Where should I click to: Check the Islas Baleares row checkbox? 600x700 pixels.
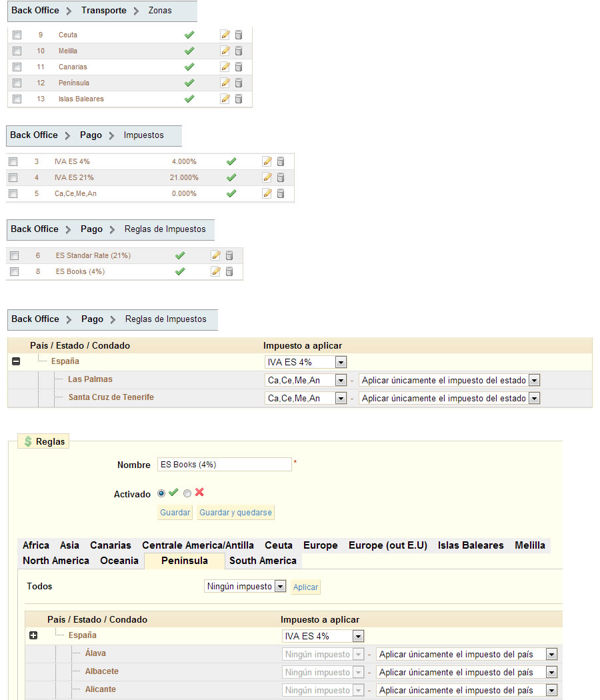click(17, 99)
